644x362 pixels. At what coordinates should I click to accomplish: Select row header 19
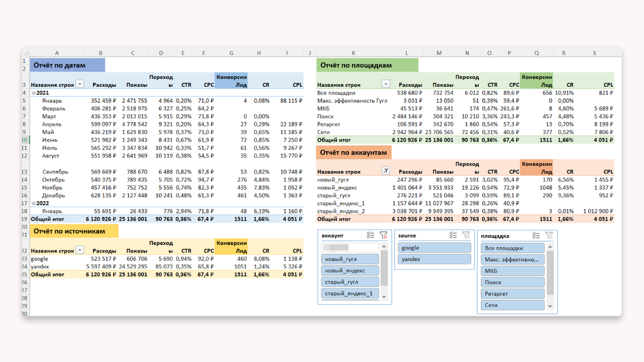(x=25, y=219)
